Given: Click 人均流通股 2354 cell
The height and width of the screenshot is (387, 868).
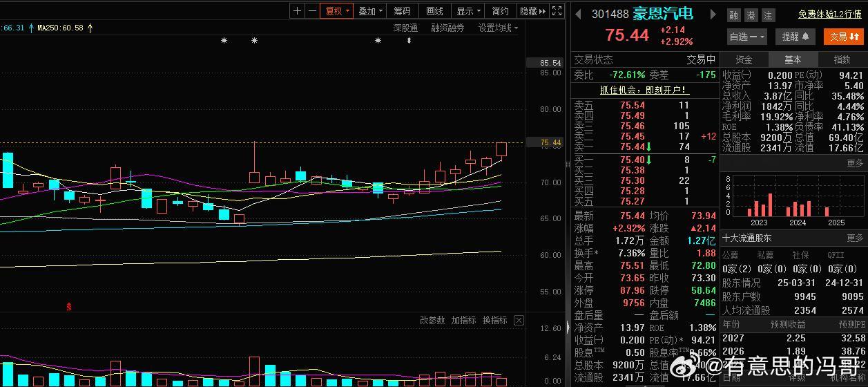Looking at the screenshot, I should click(x=805, y=311).
